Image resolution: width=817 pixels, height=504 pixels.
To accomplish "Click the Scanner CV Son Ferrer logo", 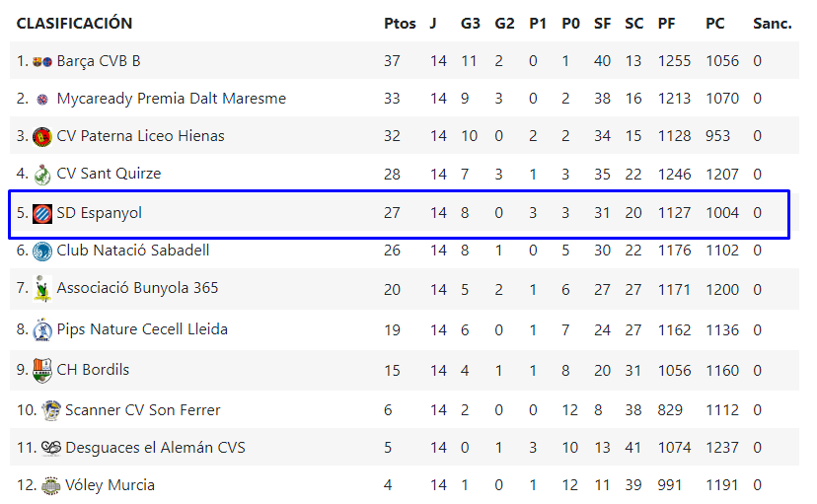I will coord(51,409).
